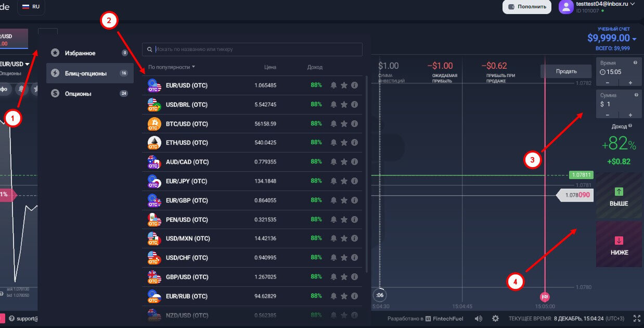Select the 'Опционы' category tab
This screenshot has width=644, height=328.
pyautogui.click(x=78, y=94)
